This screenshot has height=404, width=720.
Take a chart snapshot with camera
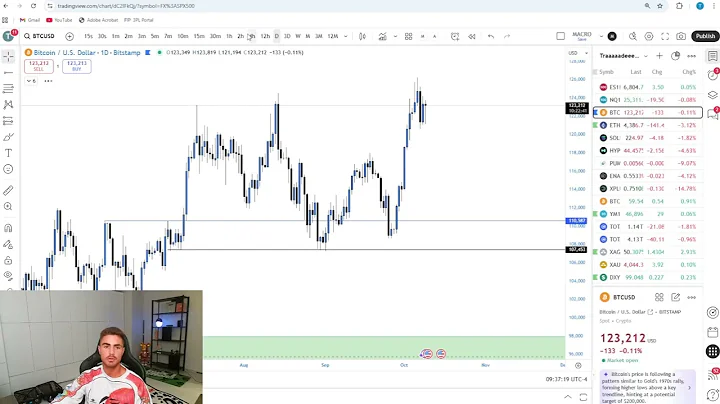click(x=681, y=36)
